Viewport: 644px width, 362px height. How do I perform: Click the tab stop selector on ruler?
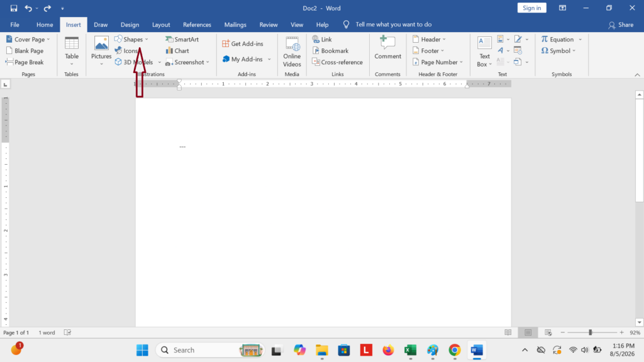click(5, 84)
